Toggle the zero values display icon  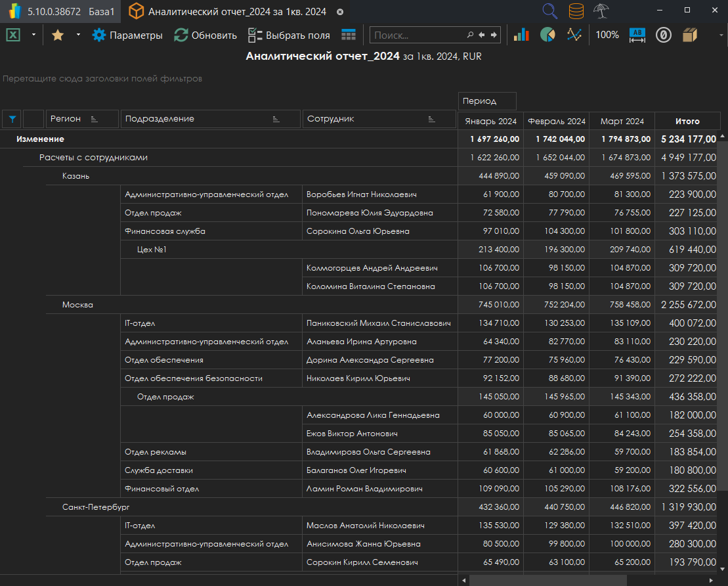[664, 35]
